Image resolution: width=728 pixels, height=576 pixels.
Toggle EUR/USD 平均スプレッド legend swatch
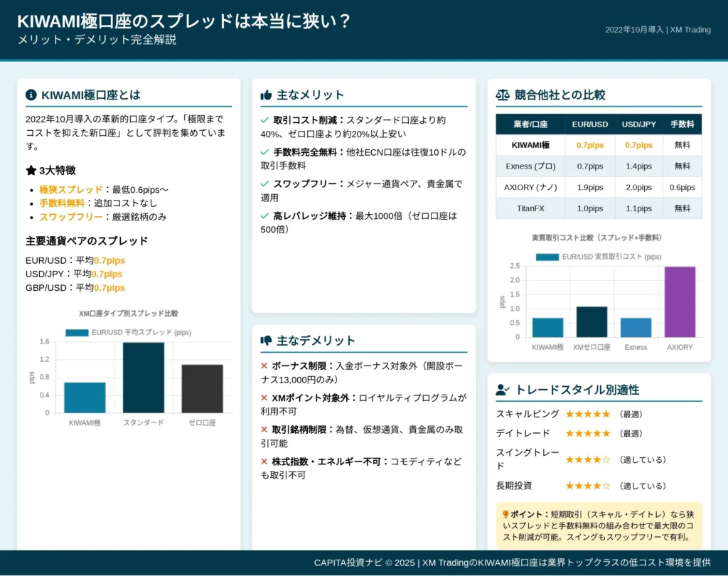tap(77, 333)
